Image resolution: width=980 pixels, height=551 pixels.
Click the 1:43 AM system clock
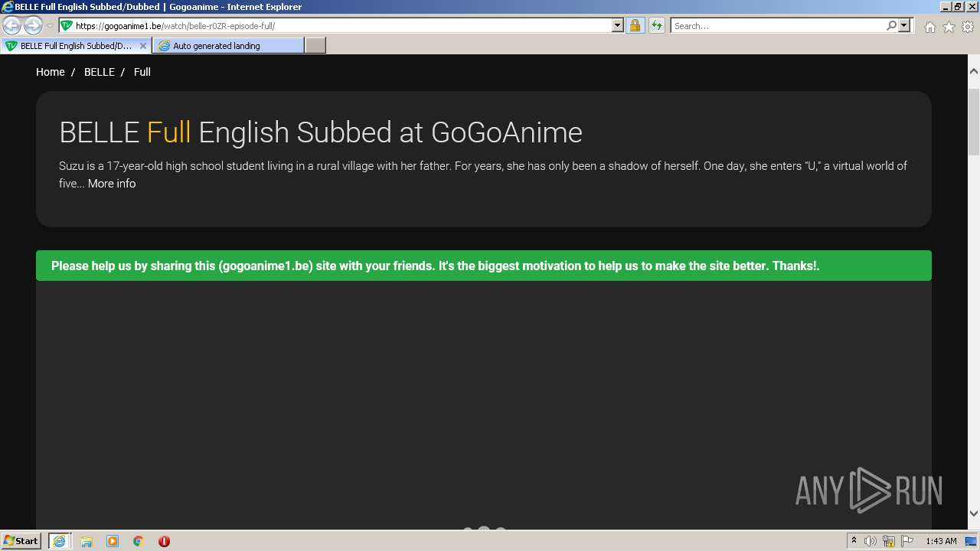pos(941,541)
